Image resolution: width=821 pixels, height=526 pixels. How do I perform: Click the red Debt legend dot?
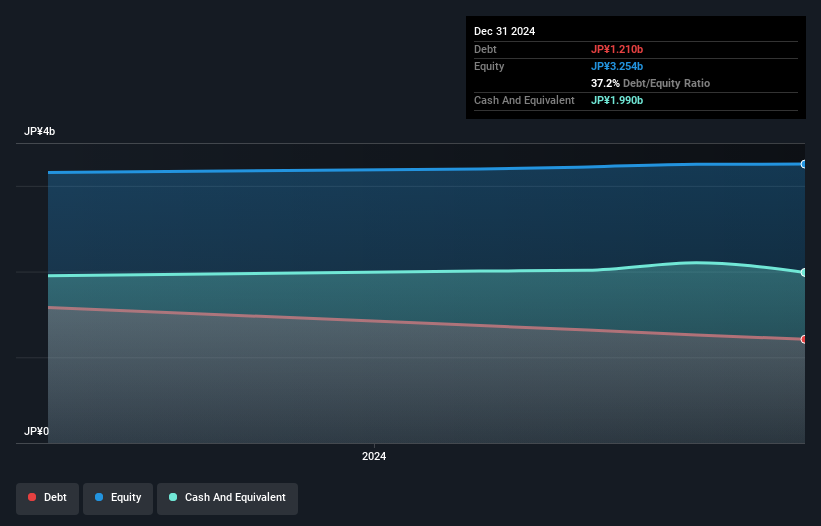pyautogui.click(x=32, y=497)
